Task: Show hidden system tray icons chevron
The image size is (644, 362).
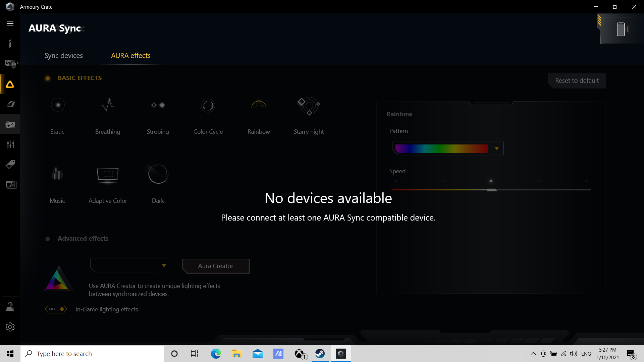Action: (x=533, y=354)
